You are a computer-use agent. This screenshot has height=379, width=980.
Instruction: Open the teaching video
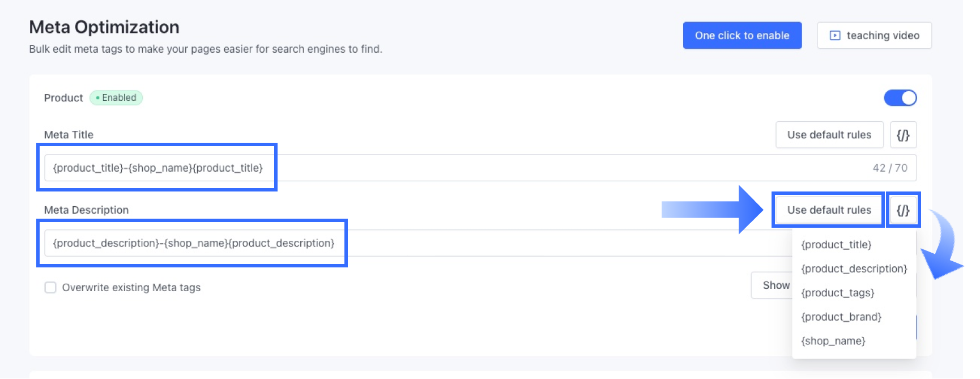click(x=874, y=36)
